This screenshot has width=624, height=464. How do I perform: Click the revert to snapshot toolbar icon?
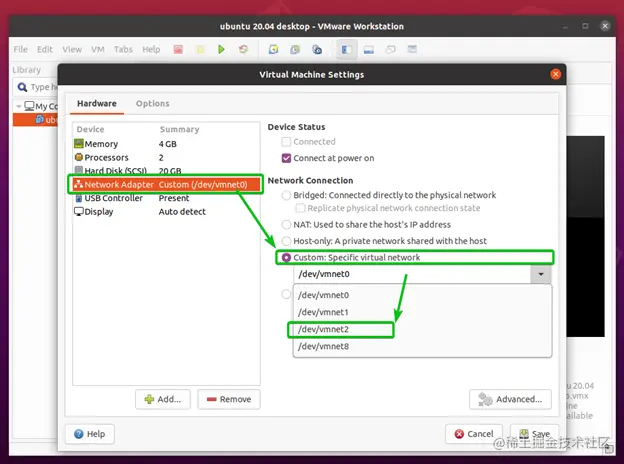coord(295,49)
